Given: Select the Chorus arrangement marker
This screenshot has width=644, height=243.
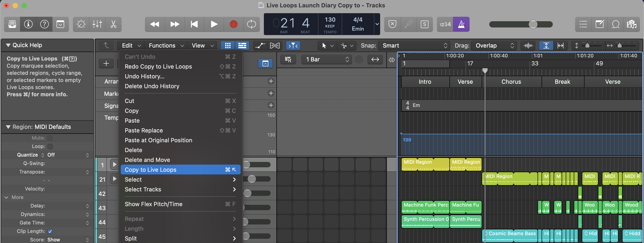Looking at the screenshot, I should click(x=511, y=82).
